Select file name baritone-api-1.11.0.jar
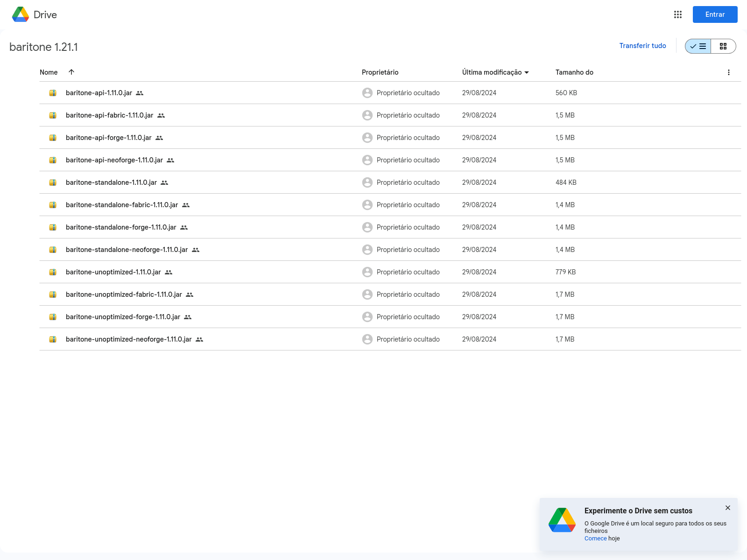 [x=99, y=93]
